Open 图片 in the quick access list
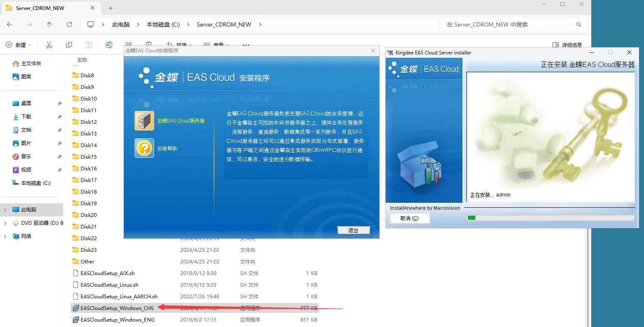 (26, 143)
